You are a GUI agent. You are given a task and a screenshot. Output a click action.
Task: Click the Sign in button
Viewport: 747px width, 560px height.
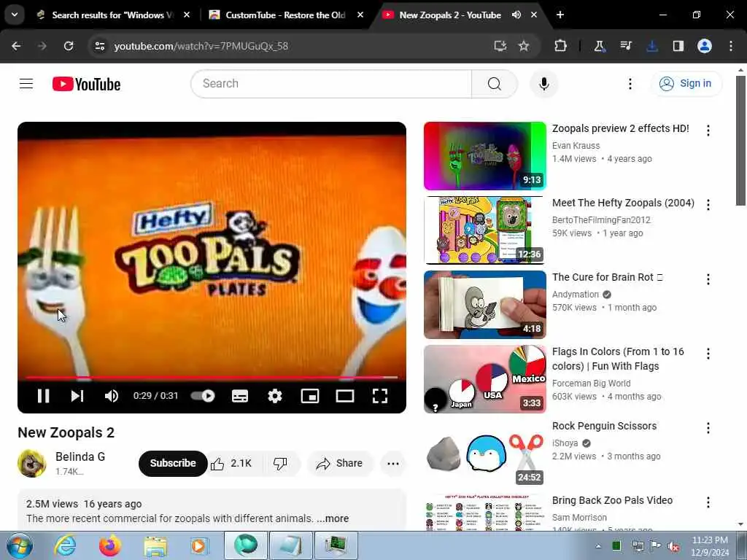pos(686,83)
